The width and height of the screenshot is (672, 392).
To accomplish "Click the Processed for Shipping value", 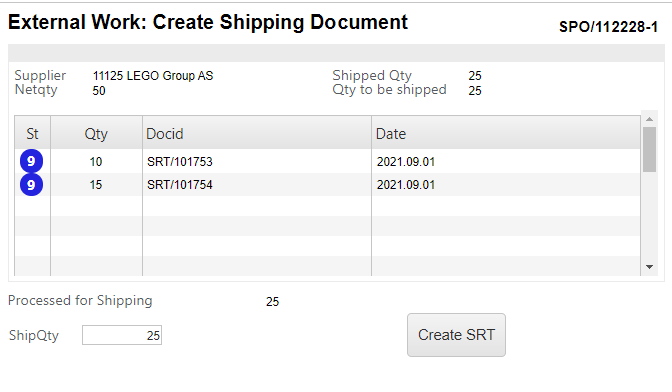I will (x=273, y=302).
